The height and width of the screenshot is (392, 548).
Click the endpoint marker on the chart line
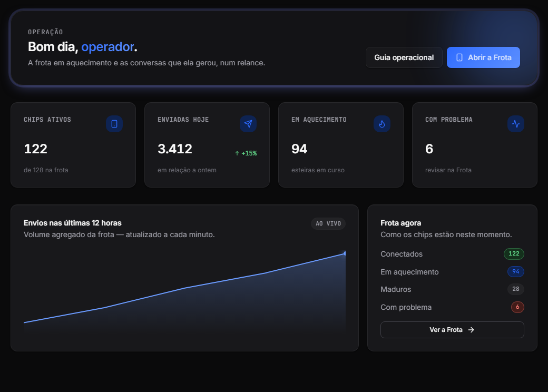[x=345, y=253]
